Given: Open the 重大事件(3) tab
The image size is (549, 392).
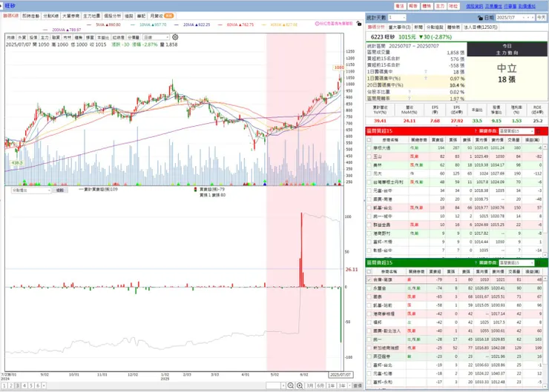Looking at the screenshot, I should pyautogui.click(x=399, y=27).
